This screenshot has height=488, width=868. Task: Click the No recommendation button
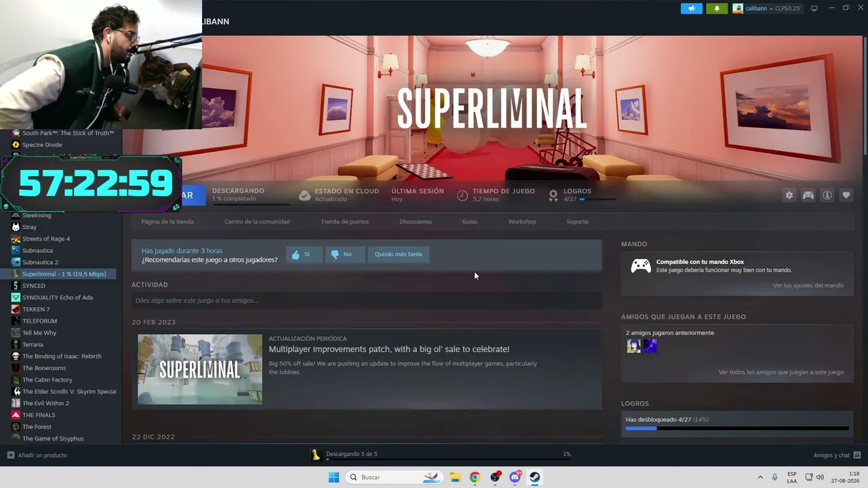coord(344,254)
